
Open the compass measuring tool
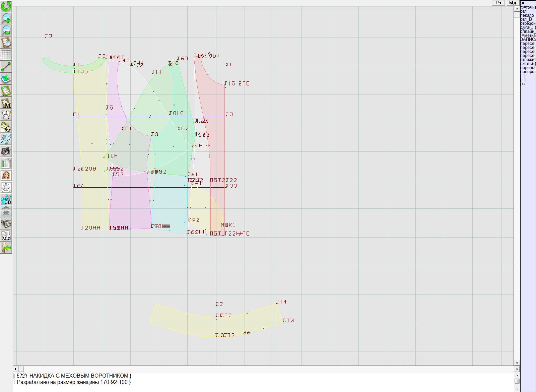[6, 115]
